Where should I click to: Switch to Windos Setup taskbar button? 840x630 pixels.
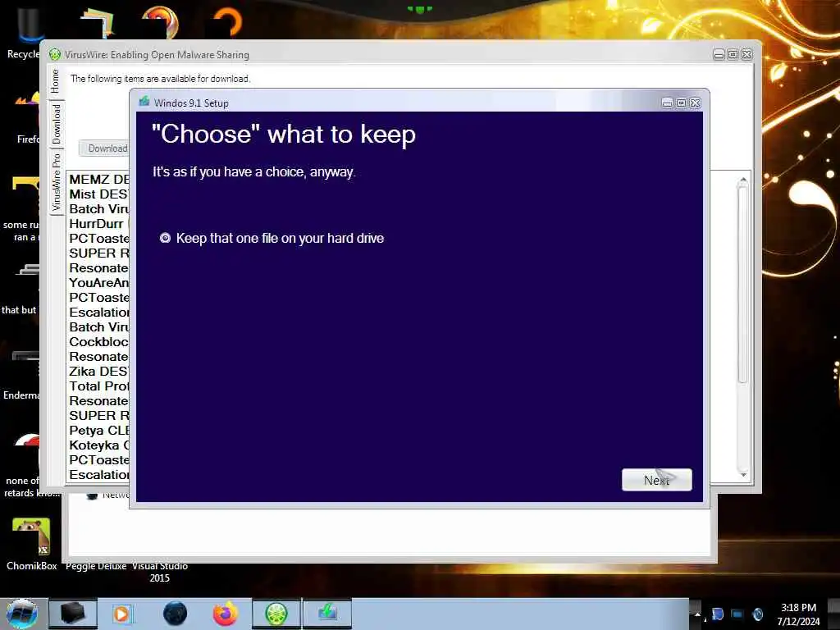(327, 614)
